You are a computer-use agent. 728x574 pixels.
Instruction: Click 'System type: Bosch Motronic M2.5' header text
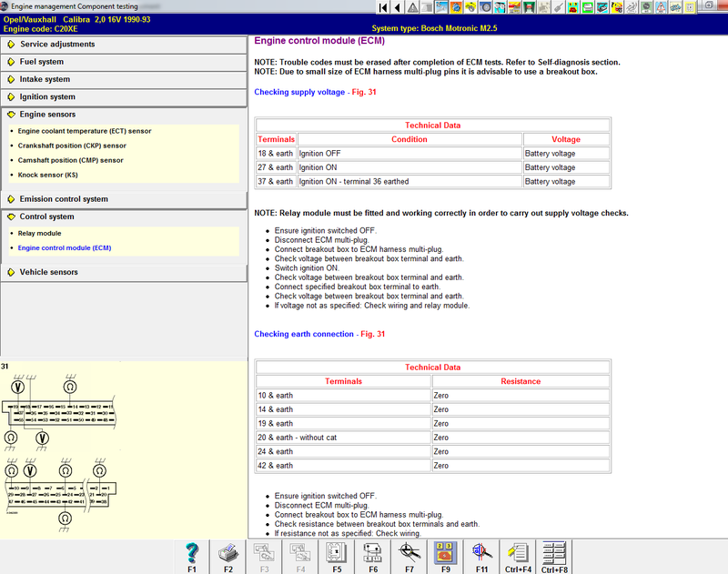tap(434, 28)
